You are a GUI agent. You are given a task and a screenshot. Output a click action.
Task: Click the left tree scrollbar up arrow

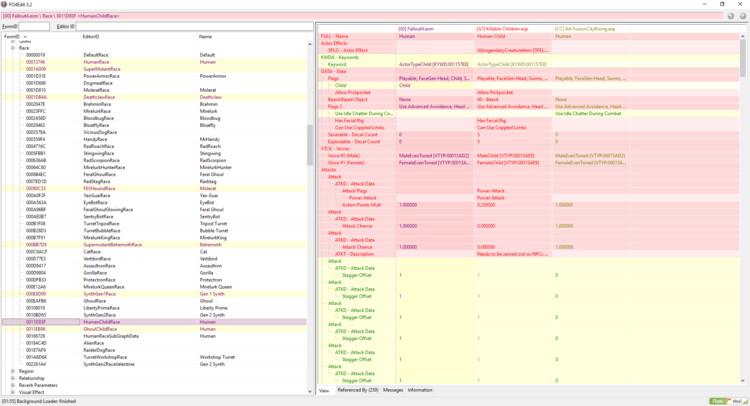309,44
